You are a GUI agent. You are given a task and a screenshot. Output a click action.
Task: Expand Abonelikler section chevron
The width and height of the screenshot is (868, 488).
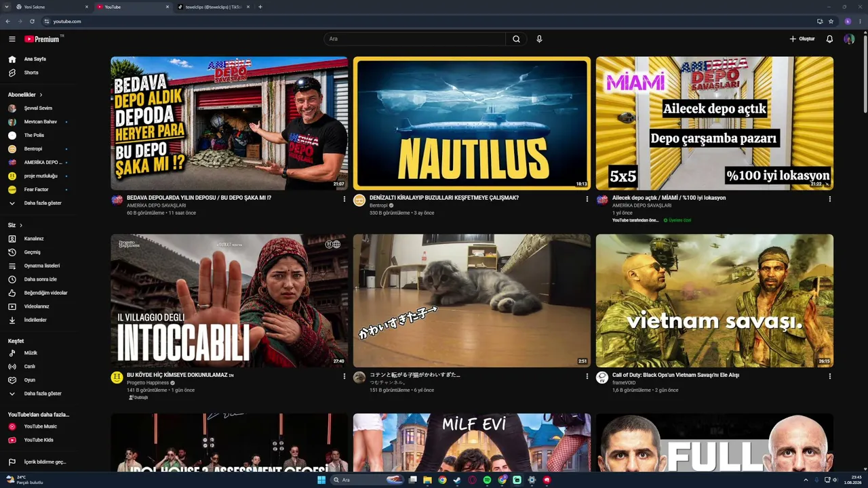point(41,95)
